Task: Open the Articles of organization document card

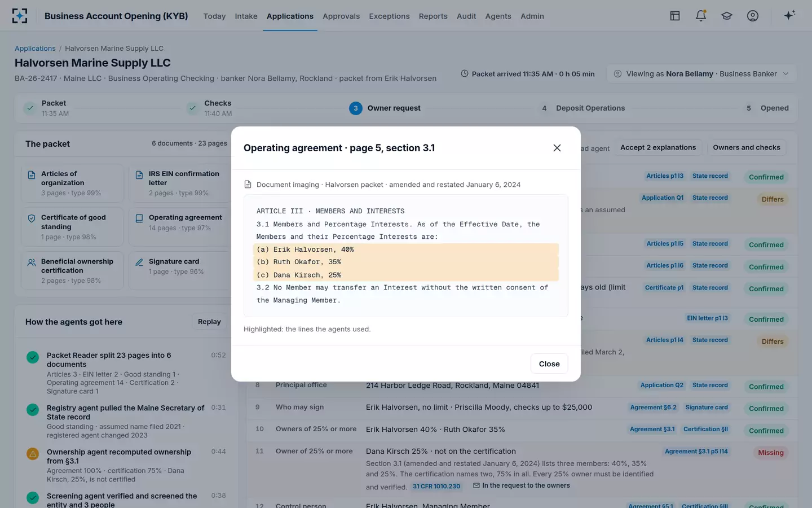Action: point(72,183)
